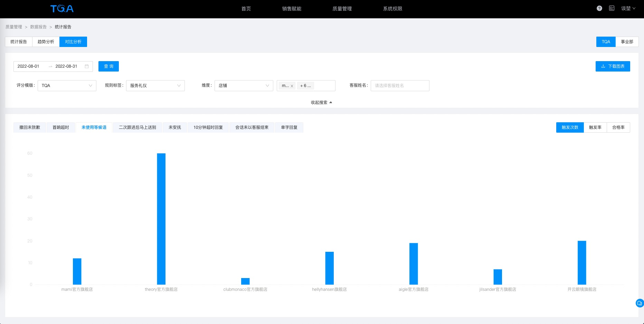Expand the 维度 店铺 dropdown
The width and height of the screenshot is (644, 324).
click(x=244, y=86)
